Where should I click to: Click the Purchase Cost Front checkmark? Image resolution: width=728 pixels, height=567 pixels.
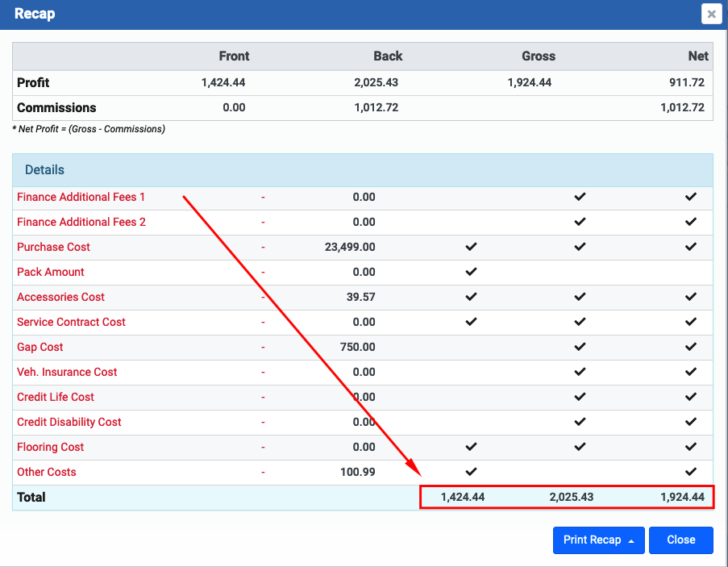click(x=472, y=247)
